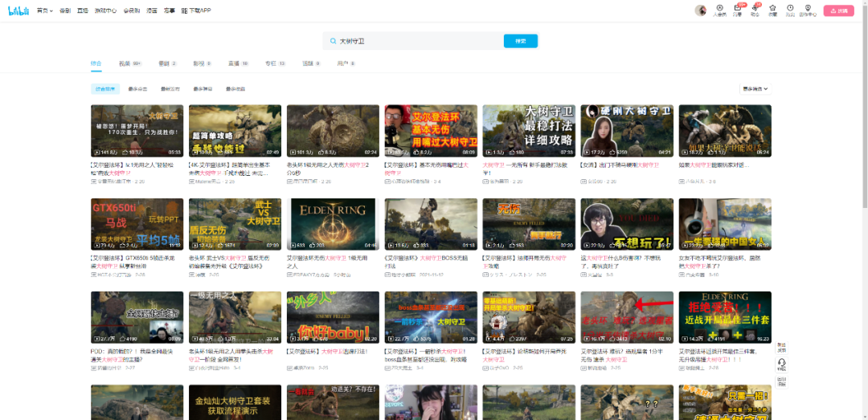Open the favorites star icon
Screen dimensions: 868x420
pos(772,10)
